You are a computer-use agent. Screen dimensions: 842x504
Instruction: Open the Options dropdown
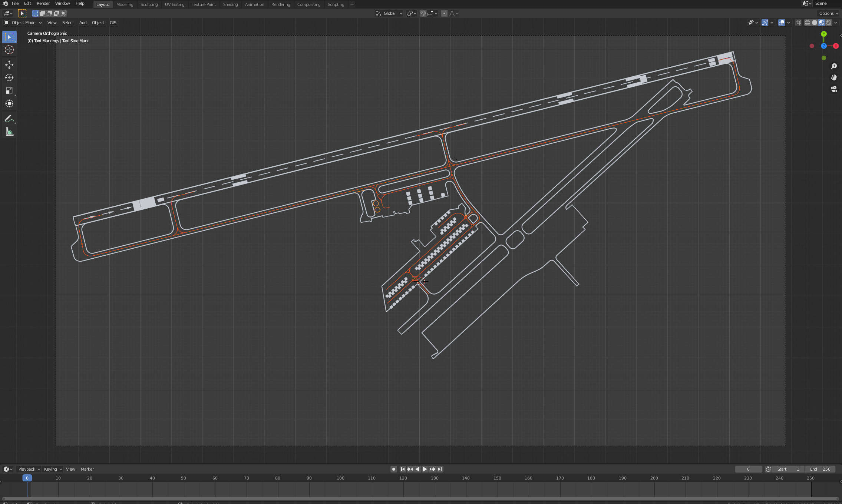829,13
